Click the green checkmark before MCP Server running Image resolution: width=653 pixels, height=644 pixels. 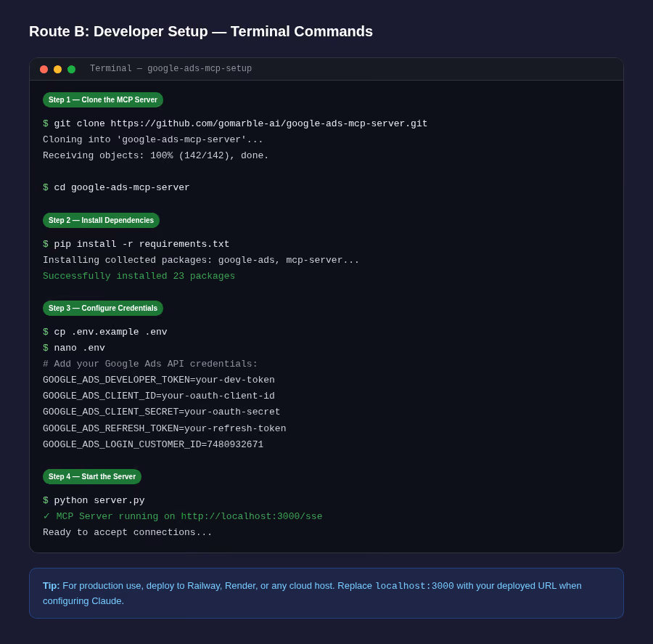46,516
